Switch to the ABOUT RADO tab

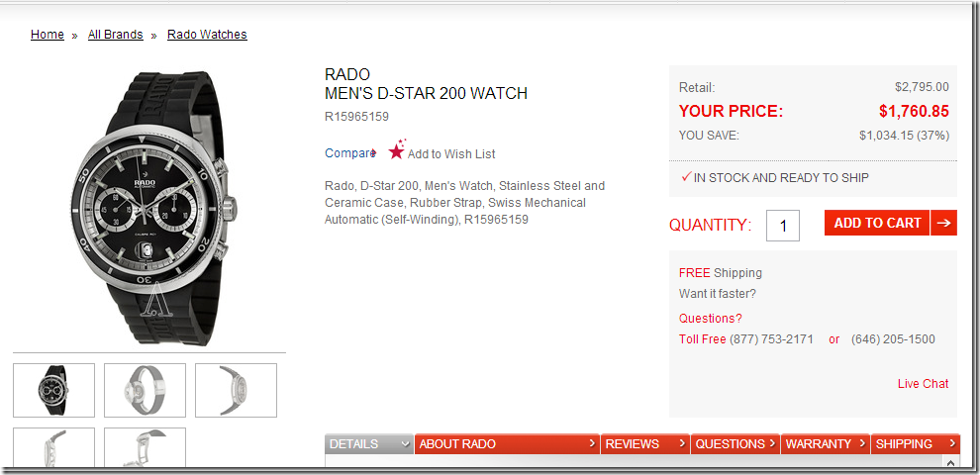[x=507, y=443]
